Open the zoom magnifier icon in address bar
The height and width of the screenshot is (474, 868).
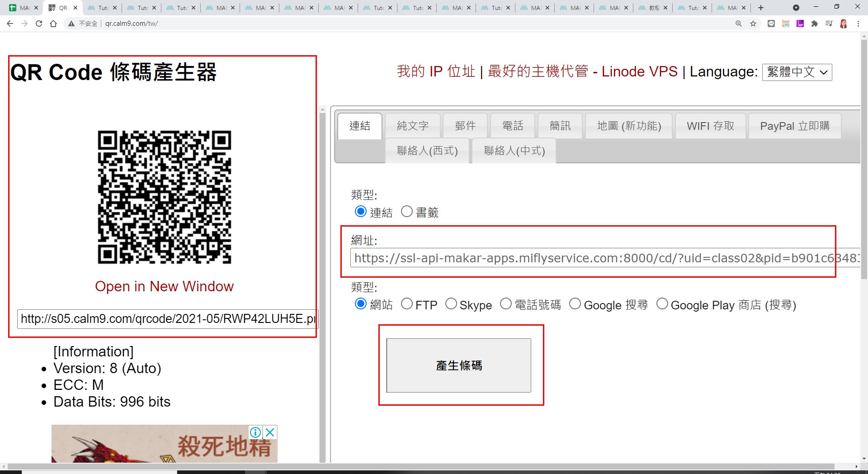click(x=739, y=24)
